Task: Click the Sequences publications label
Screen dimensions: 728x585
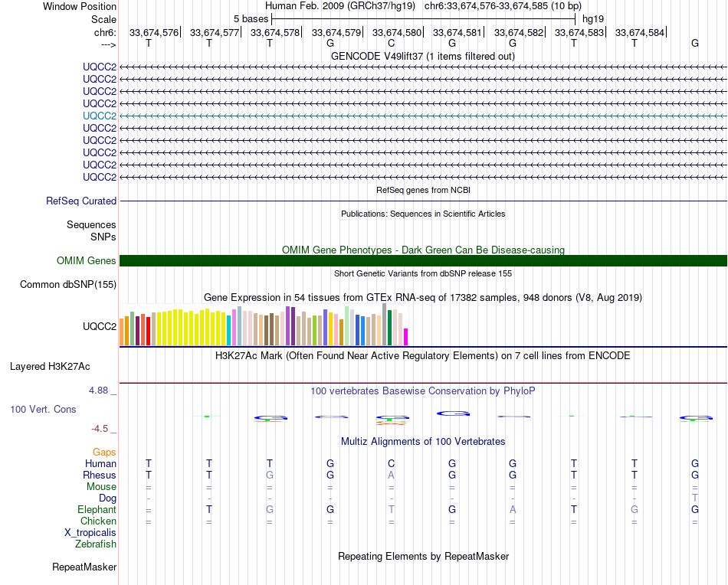Action: tap(91, 225)
